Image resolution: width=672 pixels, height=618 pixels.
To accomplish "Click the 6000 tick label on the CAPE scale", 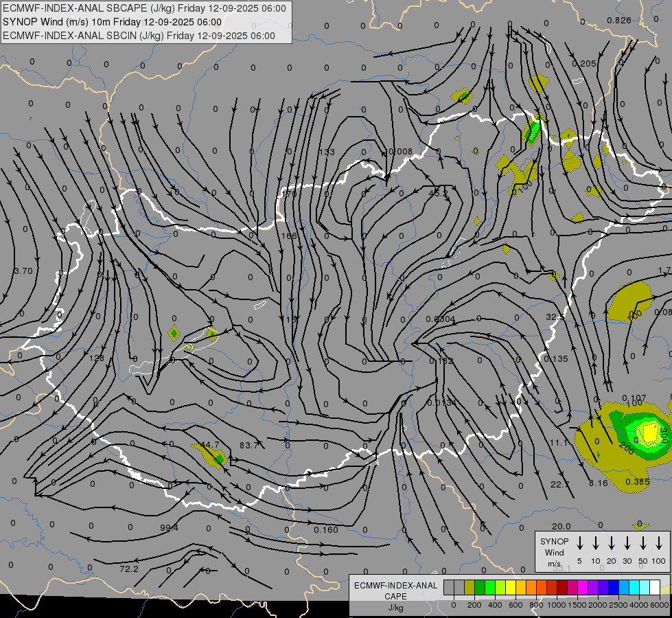I will click(x=660, y=605).
